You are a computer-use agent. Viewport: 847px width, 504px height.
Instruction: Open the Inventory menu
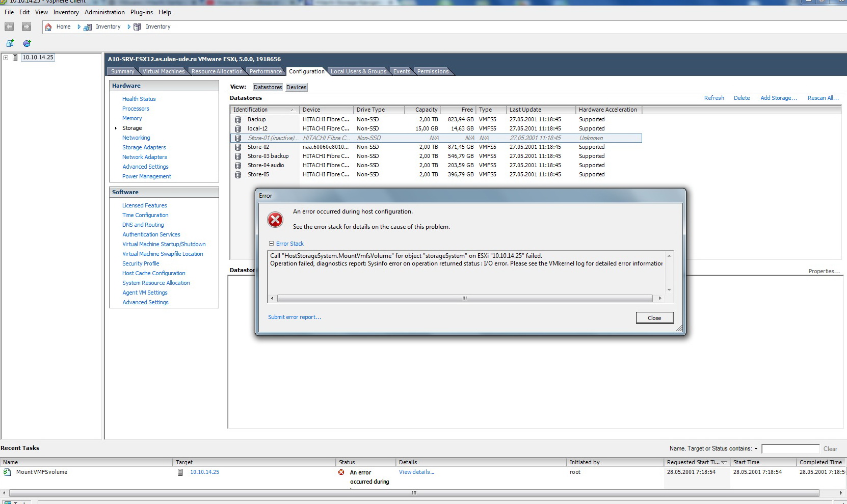coord(66,12)
